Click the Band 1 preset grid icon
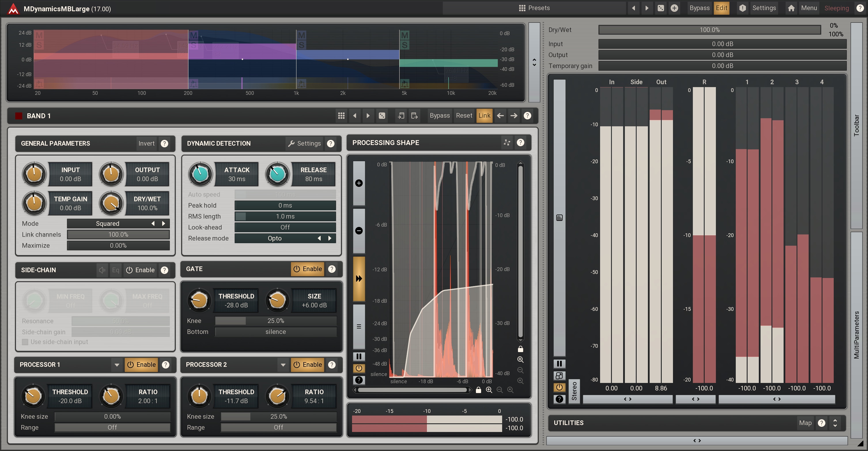Screen dimensions: 868x451 (x=341, y=116)
